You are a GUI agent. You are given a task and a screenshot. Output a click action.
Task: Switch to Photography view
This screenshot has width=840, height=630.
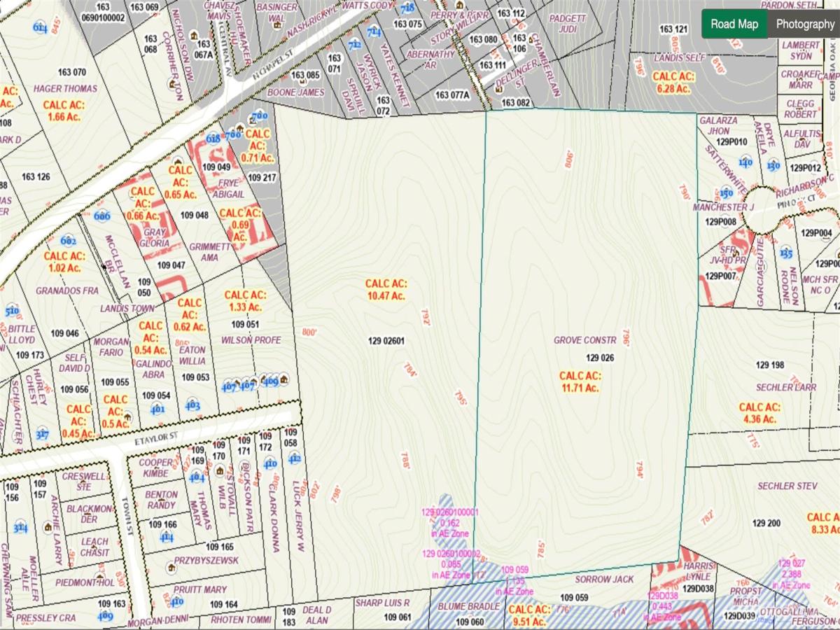coord(804,24)
